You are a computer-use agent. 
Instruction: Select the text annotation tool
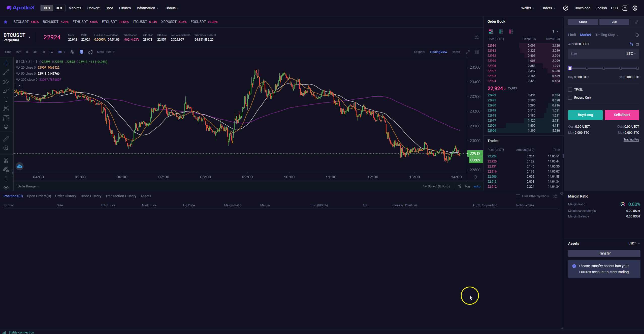click(x=6, y=100)
